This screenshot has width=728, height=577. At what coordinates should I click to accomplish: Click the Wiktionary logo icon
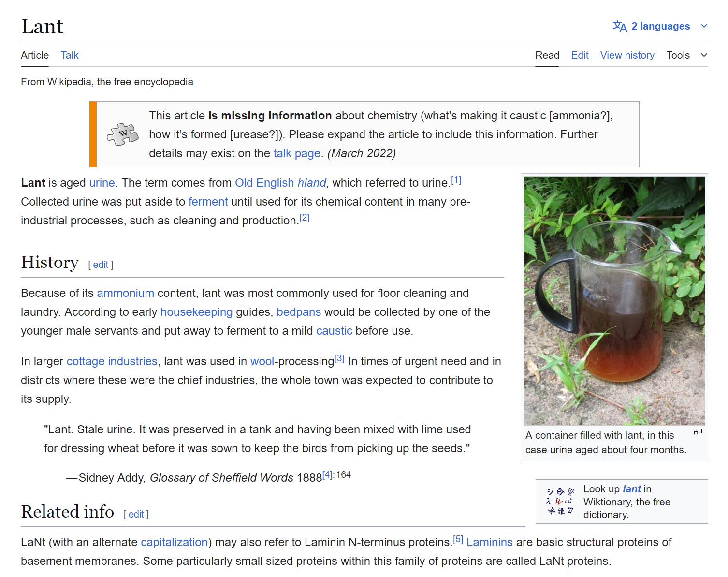[560, 502]
